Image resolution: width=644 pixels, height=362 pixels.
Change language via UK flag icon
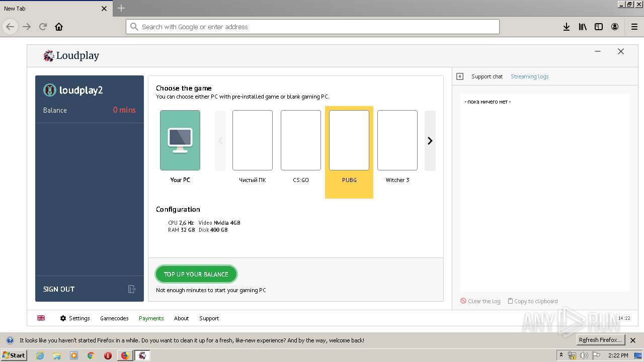click(41, 318)
